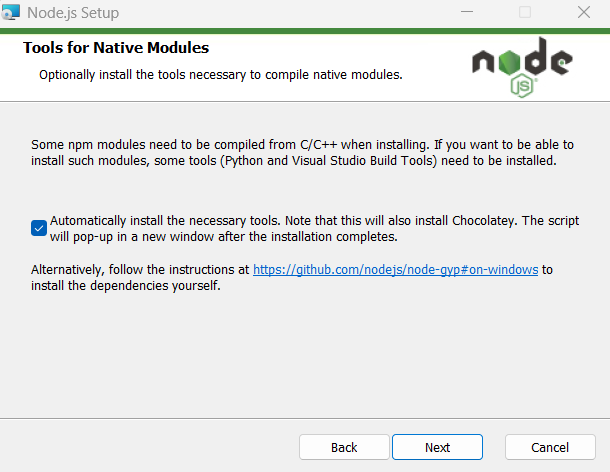Open the node-gyp on-windows GitHub link

click(x=395, y=270)
